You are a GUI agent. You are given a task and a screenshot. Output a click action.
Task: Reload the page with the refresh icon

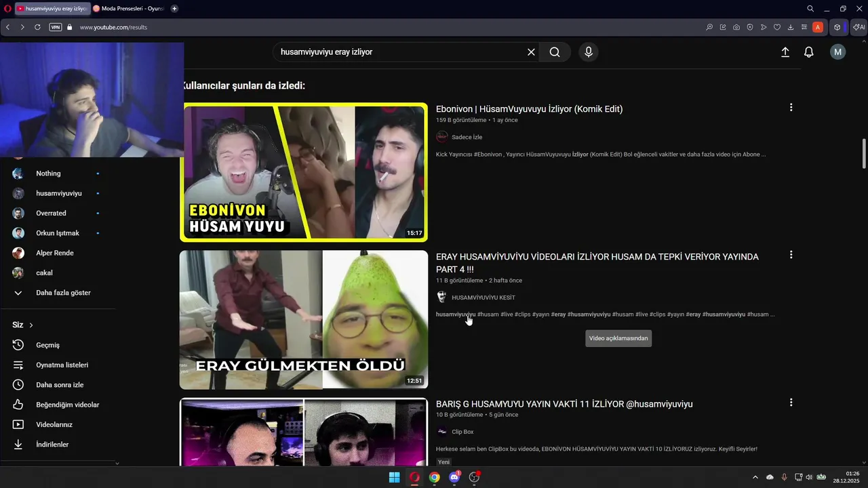(37, 27)
